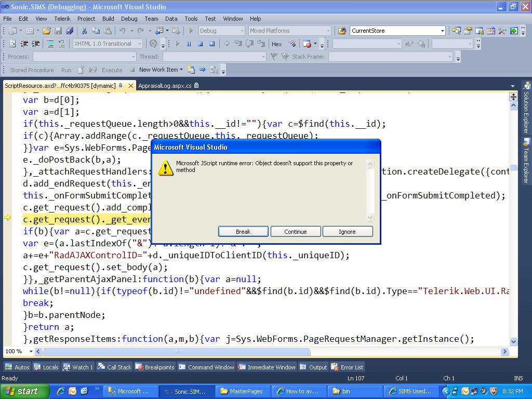Open the Stack Frame dropdown
532x399 pixels.
(x=450, y=57)
